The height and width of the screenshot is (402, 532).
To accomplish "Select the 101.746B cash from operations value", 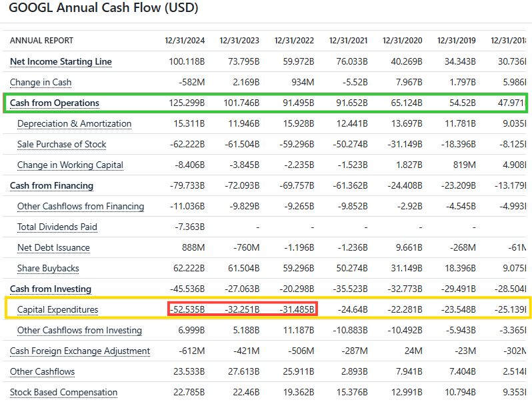I will click(241, 103).
